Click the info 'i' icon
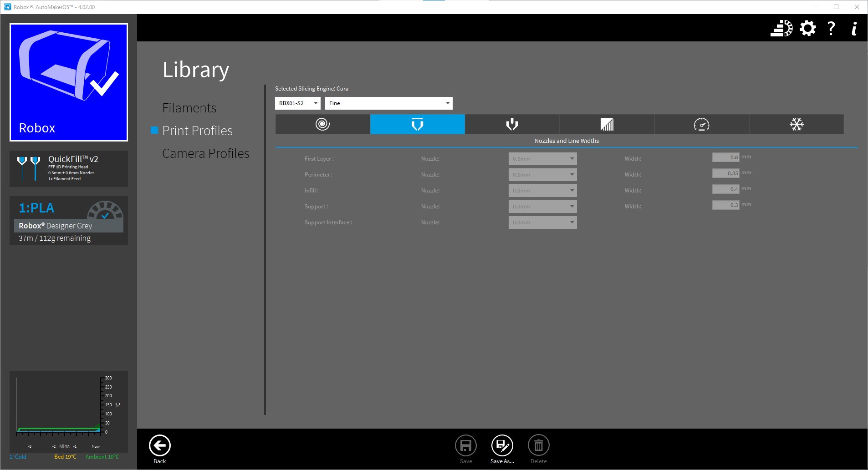Screen dimensions: 868x470 pyautogui.click(x=854, y=28)
